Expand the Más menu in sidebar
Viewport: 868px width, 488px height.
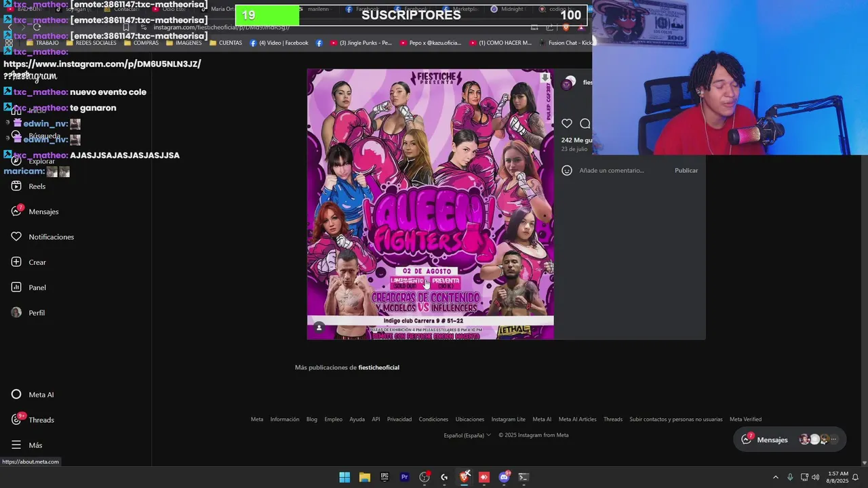[x=27, y=445]
